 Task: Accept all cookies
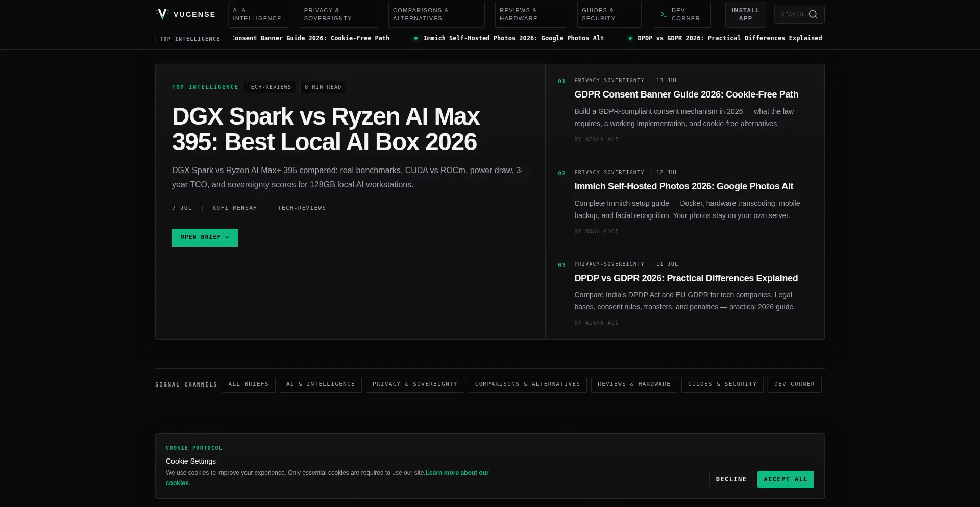coord(786,479)
